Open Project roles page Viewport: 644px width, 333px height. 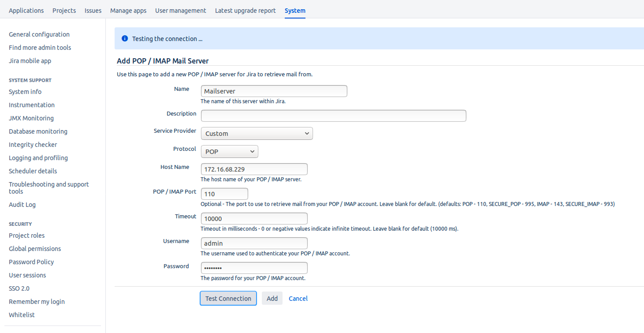27,236
